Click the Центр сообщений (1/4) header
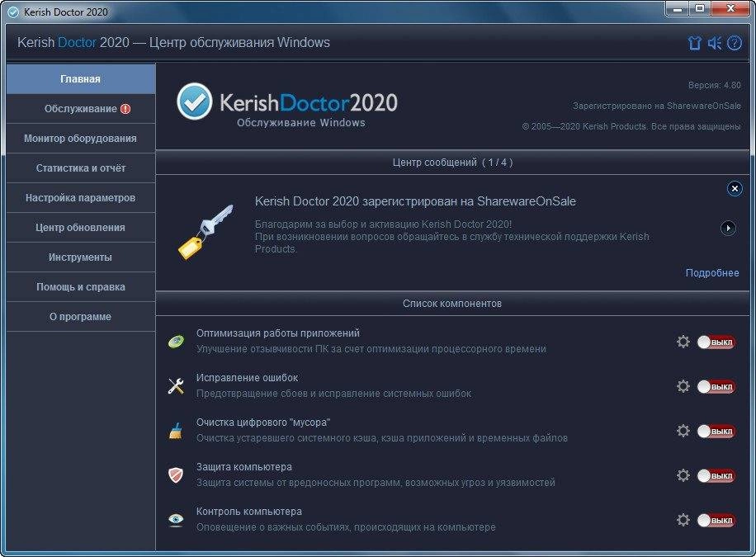The height and width of the screenshot is (557, 756). pos(452,163)
